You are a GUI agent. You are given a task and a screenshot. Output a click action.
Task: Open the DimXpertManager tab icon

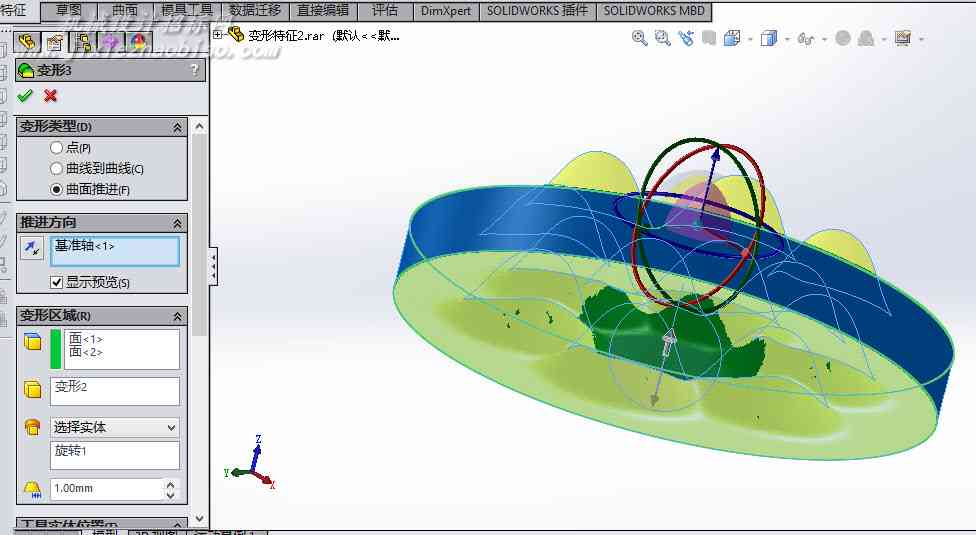[x=110, y=42]
